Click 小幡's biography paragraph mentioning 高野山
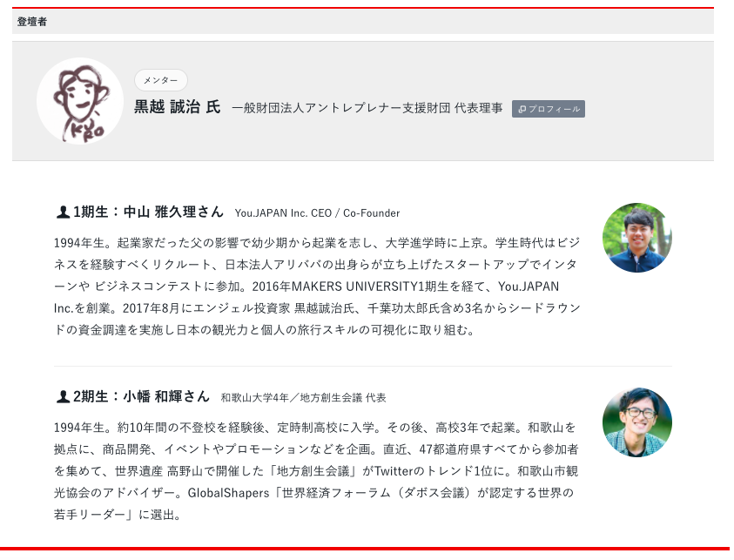Screen dimensions: 734x560 click(316, 470)
